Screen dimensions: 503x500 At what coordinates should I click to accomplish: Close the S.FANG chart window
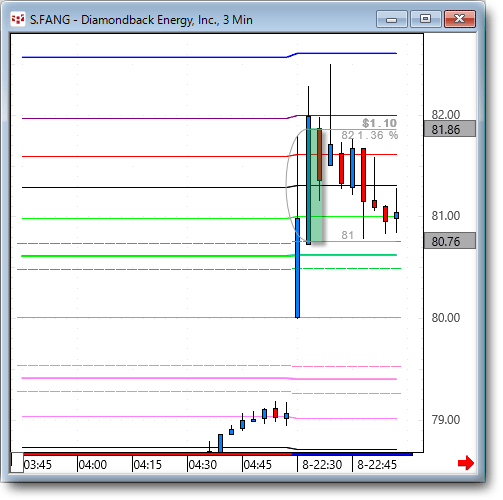coord(460,19)
